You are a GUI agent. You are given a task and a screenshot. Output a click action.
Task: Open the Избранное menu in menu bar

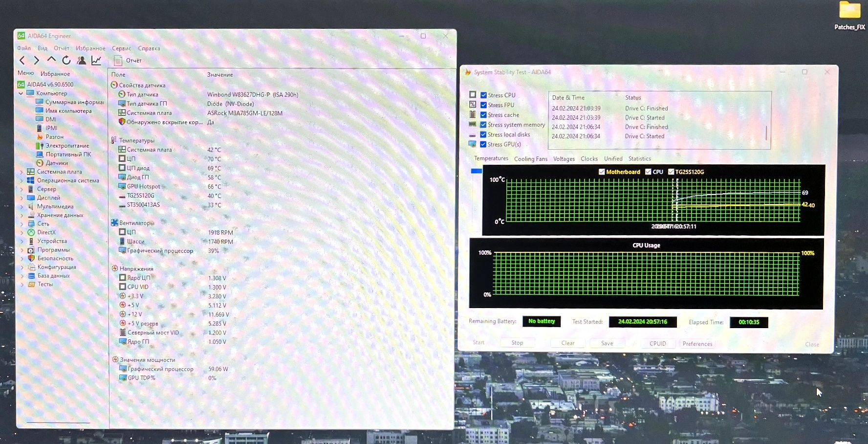(90, 48)
